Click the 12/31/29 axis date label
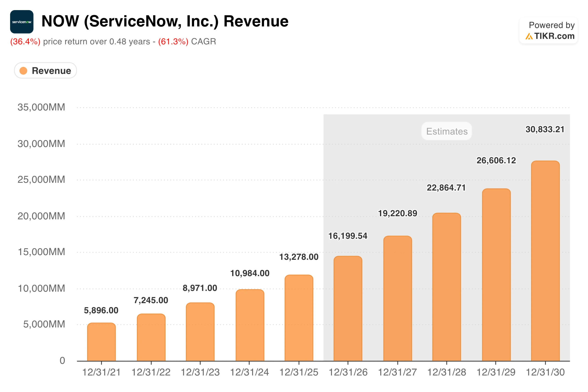This screenshot has width=588, height=392. tap(496, 372)
